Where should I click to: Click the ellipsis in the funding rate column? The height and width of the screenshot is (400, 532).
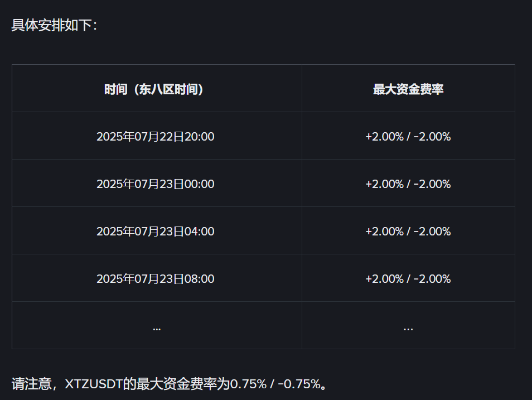click(408, 327)
